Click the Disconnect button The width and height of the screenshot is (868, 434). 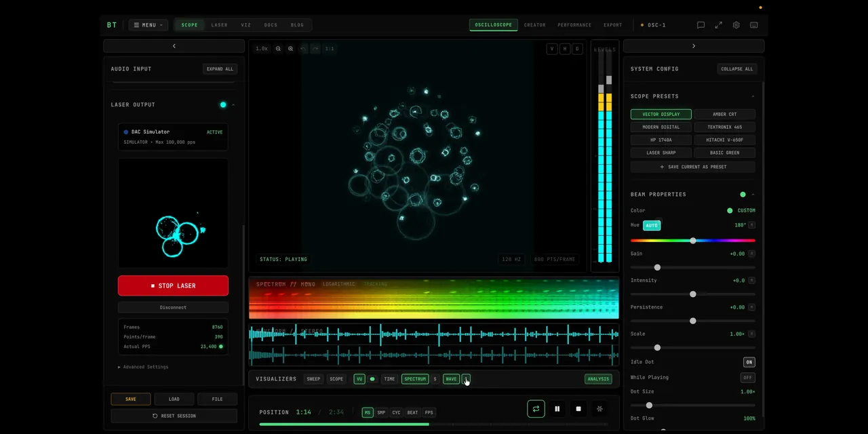coord(173,307)
